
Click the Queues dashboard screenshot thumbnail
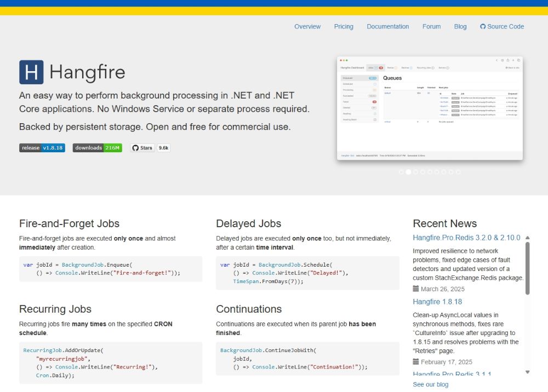pos(430,108)
